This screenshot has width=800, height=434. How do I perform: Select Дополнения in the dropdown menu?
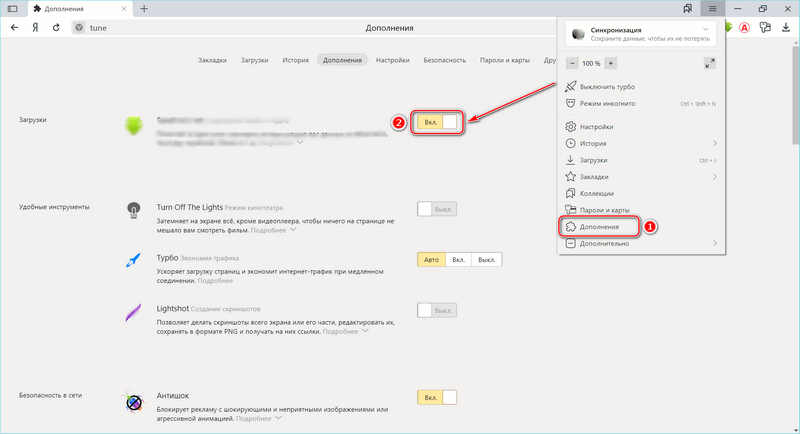(x=599, y=227)
